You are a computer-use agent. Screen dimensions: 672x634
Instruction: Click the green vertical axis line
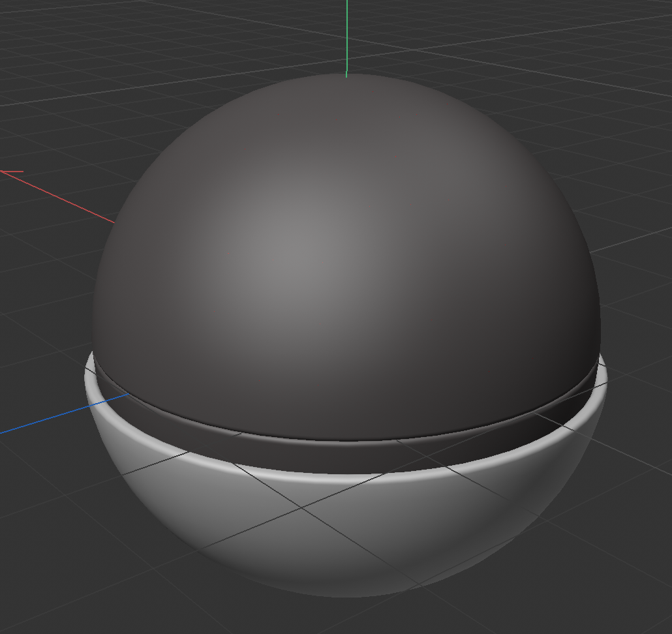(346, 38)
